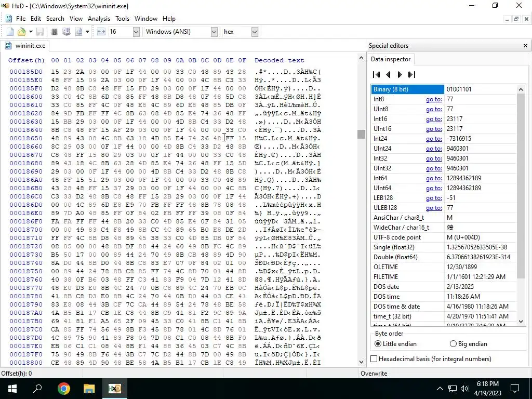Open the Window menu
This screenshot has height=399, width=532.
point(146,19)
